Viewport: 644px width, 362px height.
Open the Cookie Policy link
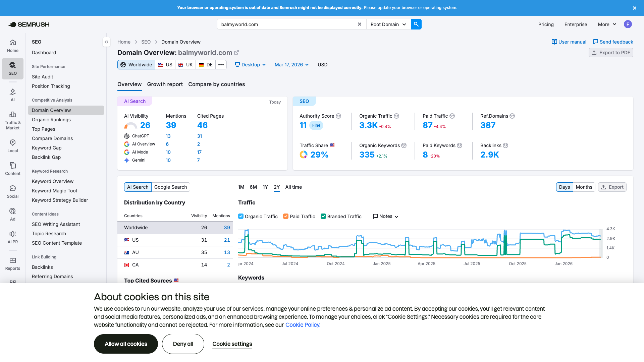pyautogui.click(x=303, y=325)
